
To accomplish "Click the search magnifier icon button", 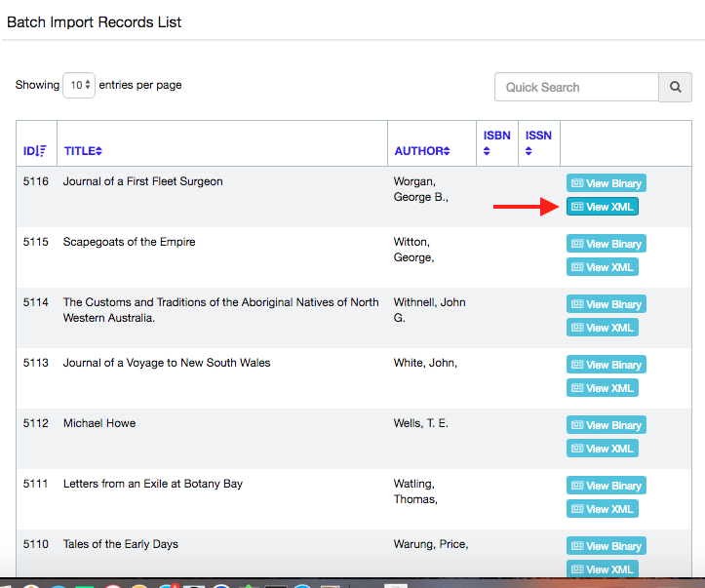I will [x=675, y=87].
